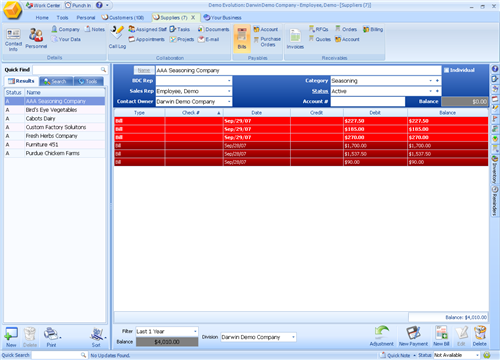Click the Status link label
The width and height of the screenshot is (500, 360).
click(x=320, y=91)
